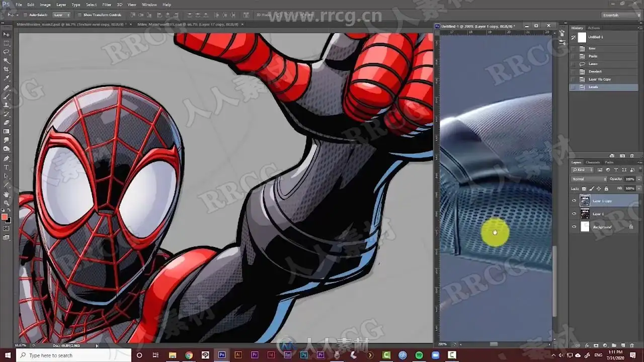Select the Move tool in the toolbox
This screenshot has height=362, width=644.
point(7,34)
